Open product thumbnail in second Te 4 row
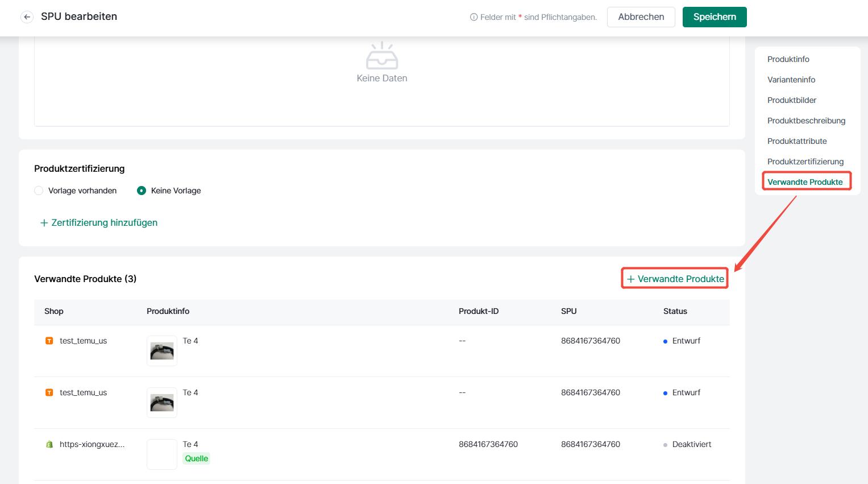Image resolution: width=868 pixels, height=484 pixels. coord(162,403)
